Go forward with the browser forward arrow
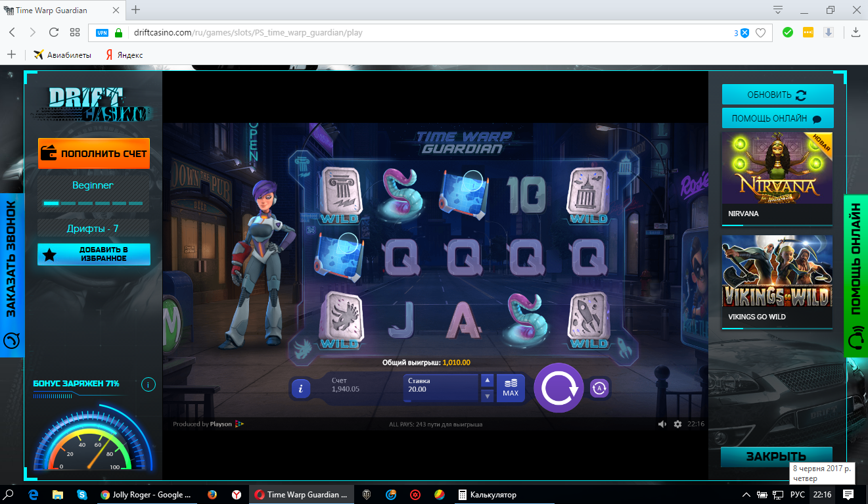Screen dimensions: 868x504 point(33,32)
